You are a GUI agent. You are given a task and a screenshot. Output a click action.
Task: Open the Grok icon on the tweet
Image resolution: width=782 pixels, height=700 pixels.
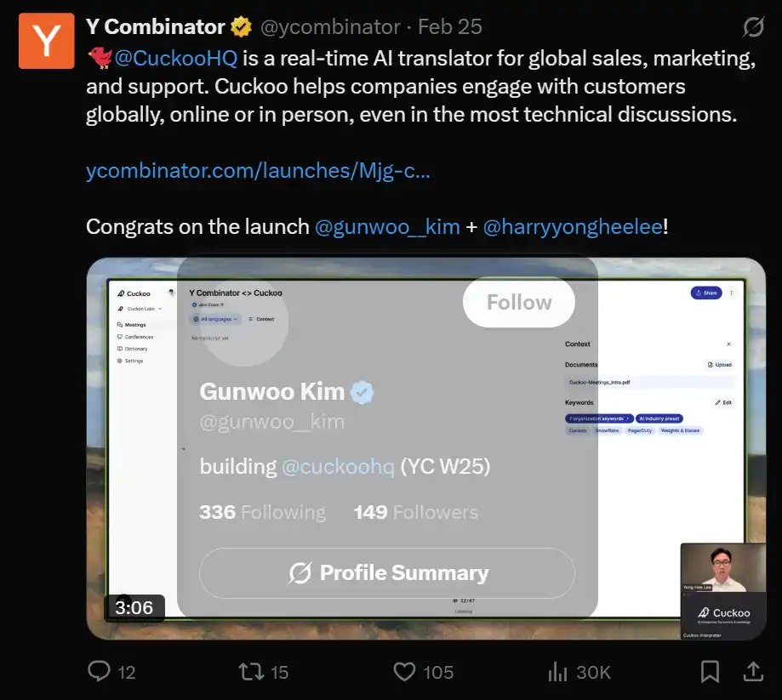(x=753, y=27)
